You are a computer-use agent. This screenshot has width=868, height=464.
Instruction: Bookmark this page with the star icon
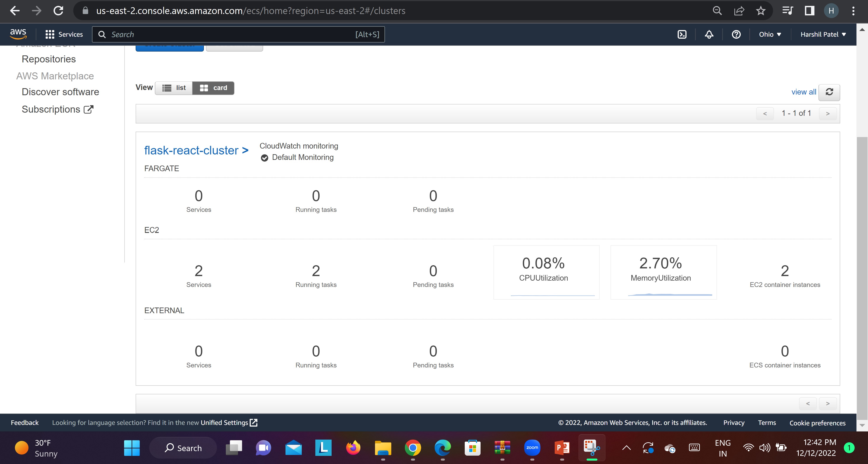(760, 11)
